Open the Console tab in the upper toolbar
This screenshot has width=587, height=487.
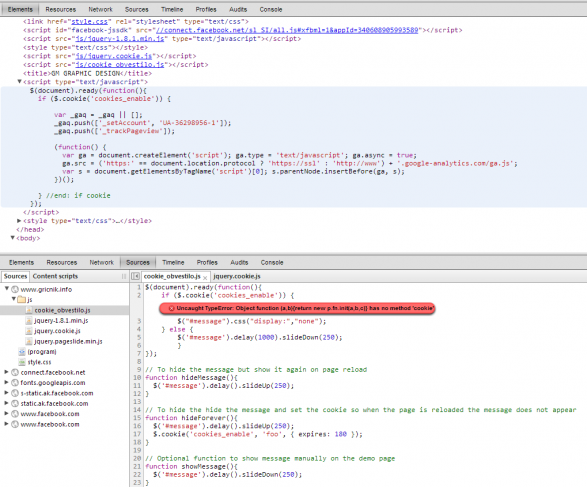click(x=271, y=9)
